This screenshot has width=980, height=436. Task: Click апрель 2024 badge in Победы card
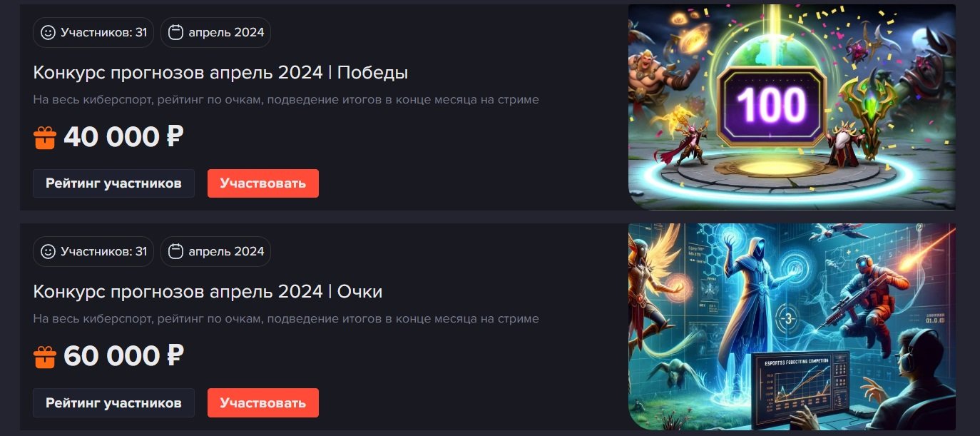click(215, 32)
